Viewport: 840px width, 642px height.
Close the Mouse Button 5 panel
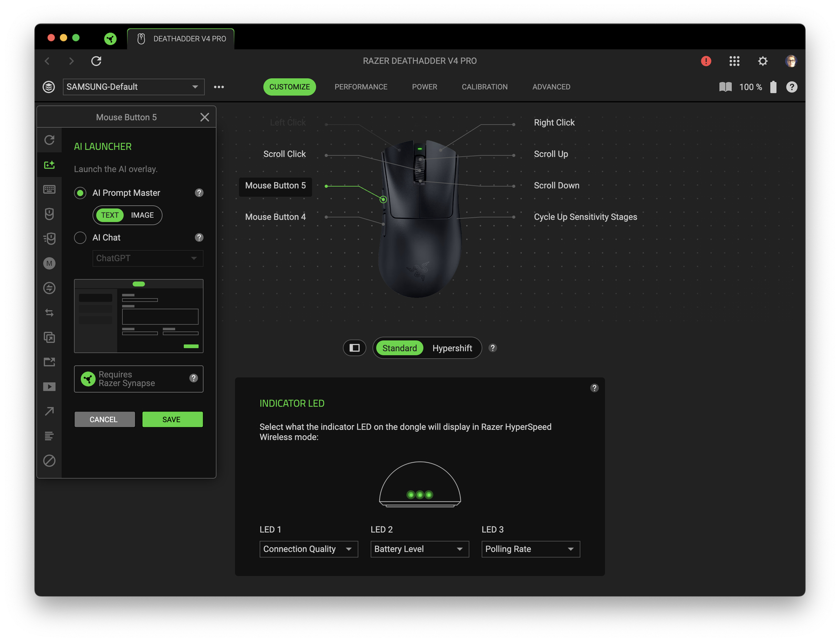pos(205,117)
